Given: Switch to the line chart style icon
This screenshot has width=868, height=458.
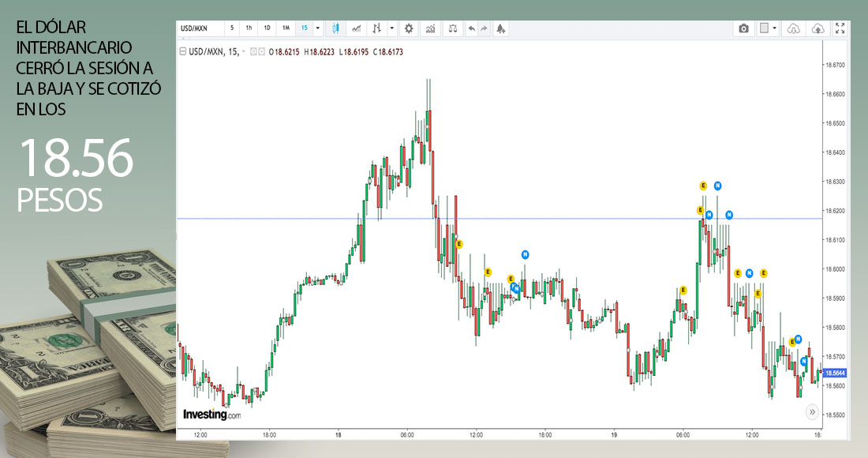Looking at the screenshot, I should coord(357,28).
